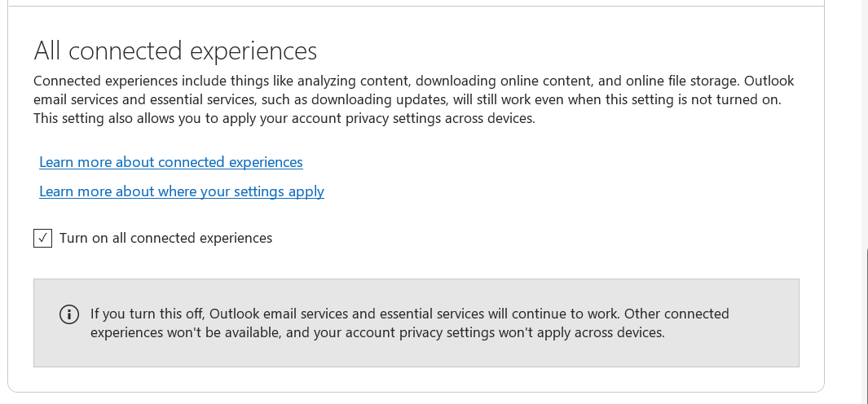Click the "Turn on all connected experiences" label
This screenshot has width=868, height=404.
(165, 238)
